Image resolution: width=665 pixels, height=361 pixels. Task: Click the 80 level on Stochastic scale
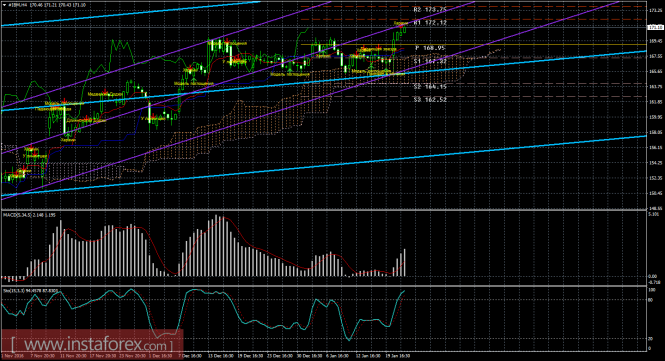[x=651, y=300]
